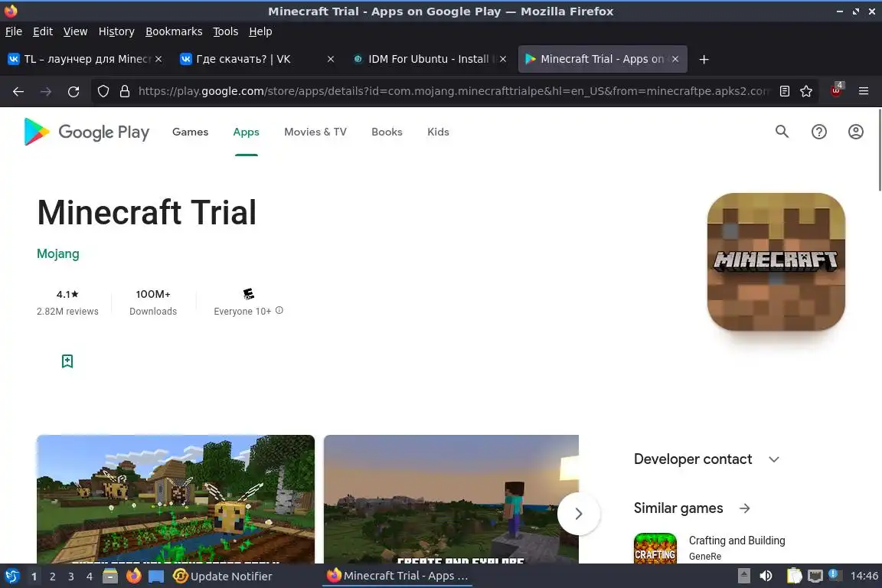Open Update Notifier taskbar entry

pos(223,577)
